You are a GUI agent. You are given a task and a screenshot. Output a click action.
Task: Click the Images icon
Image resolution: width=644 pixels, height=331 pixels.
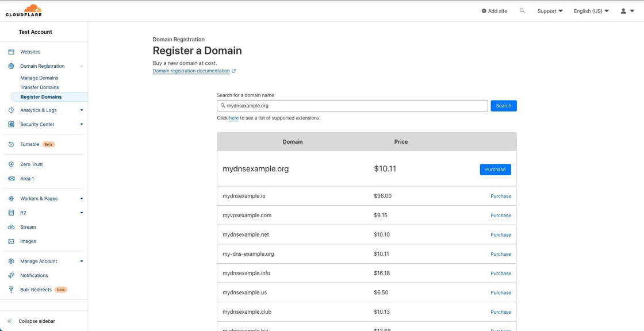coord(11,241)
